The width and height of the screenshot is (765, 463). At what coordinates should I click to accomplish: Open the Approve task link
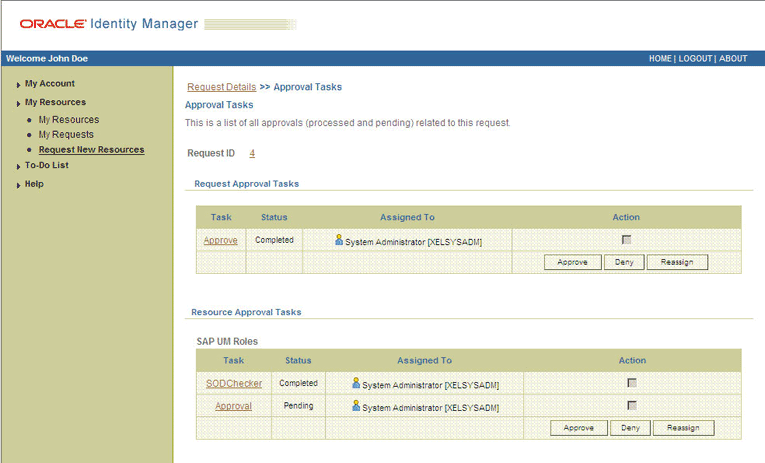(x=221, y=240)
